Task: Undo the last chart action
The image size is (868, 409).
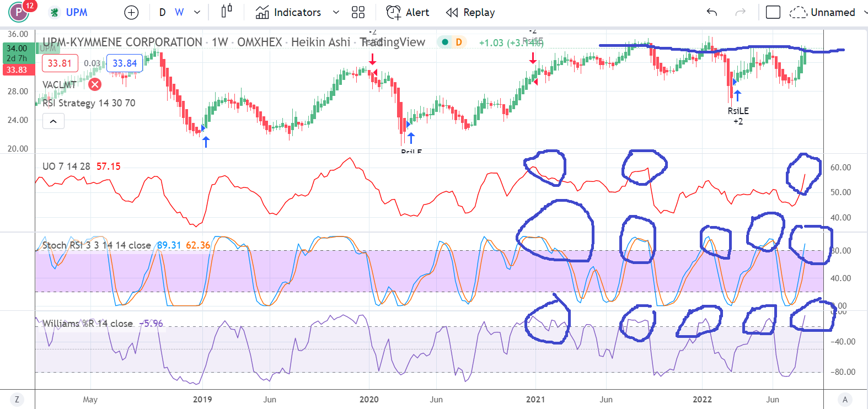Action: [712, 12]
